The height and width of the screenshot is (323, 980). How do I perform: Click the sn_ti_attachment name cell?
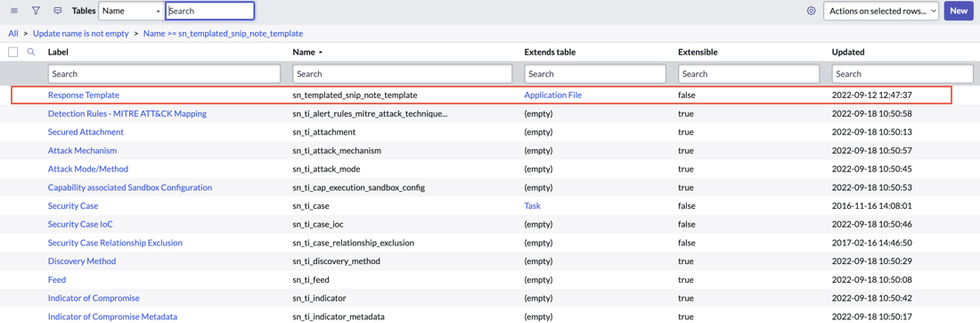coord(323,132)
